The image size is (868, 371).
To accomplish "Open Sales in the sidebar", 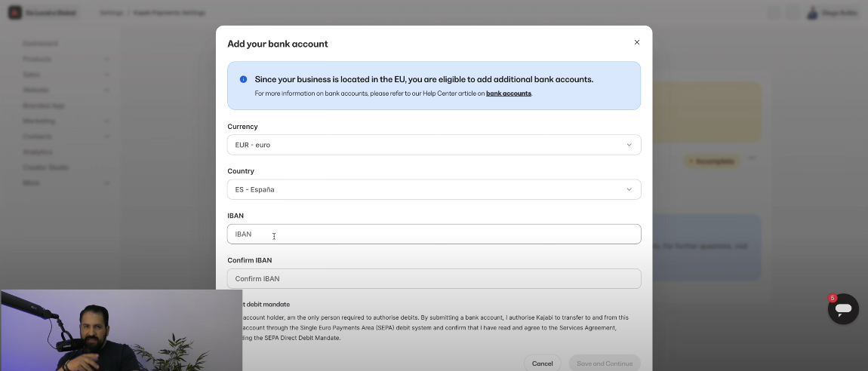I will pos(31,75).
